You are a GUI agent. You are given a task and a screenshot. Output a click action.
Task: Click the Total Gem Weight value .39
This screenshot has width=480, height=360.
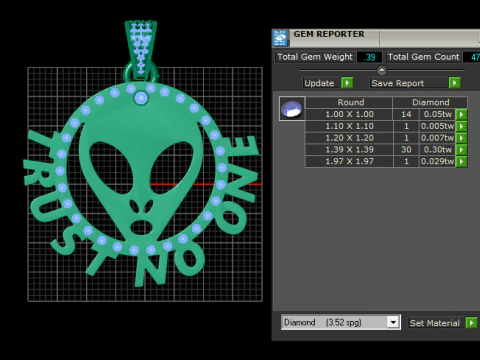click(x=369, y=57)
